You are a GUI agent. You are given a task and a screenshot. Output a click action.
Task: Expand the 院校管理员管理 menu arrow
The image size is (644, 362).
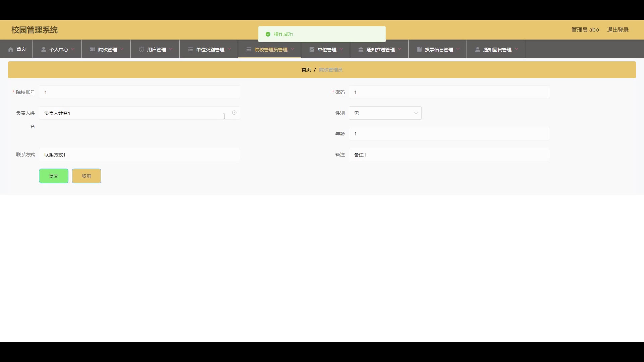tap(292, 49)
